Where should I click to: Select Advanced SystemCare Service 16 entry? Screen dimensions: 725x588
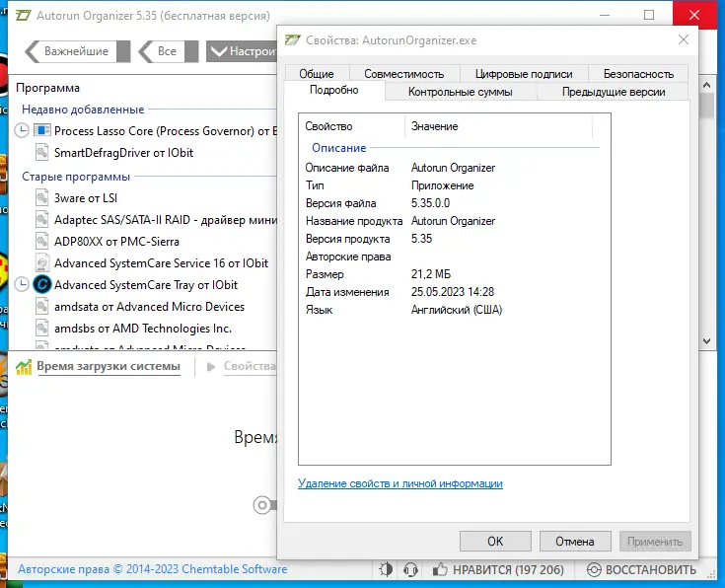point(161,263)
